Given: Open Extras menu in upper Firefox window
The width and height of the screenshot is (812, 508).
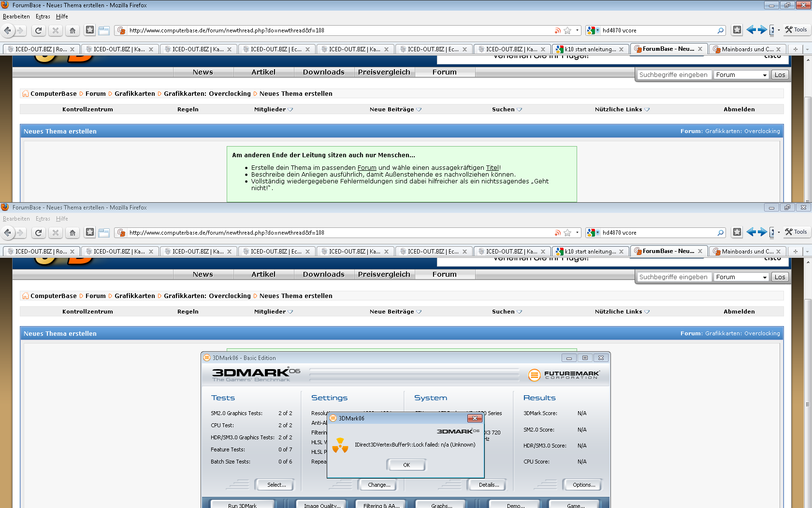Looking at the screenshot, I should [x=43, y=16].
